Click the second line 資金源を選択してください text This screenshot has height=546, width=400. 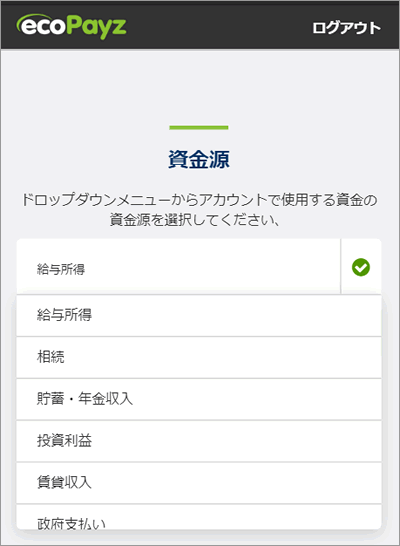coord(195,220)
